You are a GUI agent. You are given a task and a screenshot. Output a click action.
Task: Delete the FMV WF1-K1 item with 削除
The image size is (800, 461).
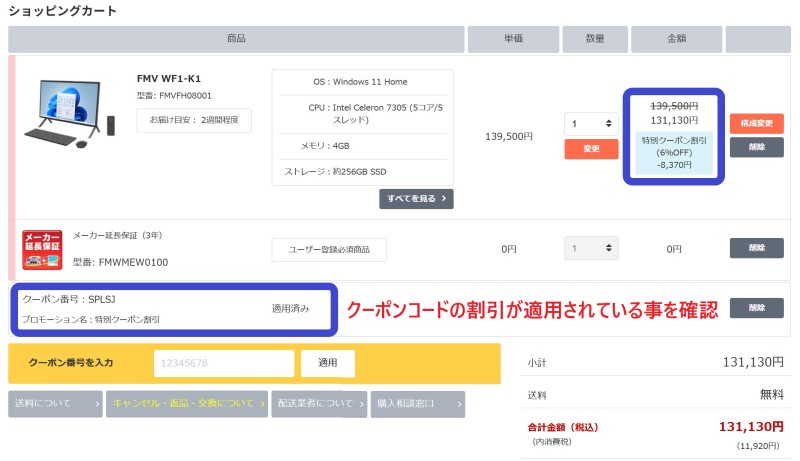pos(757,147)
